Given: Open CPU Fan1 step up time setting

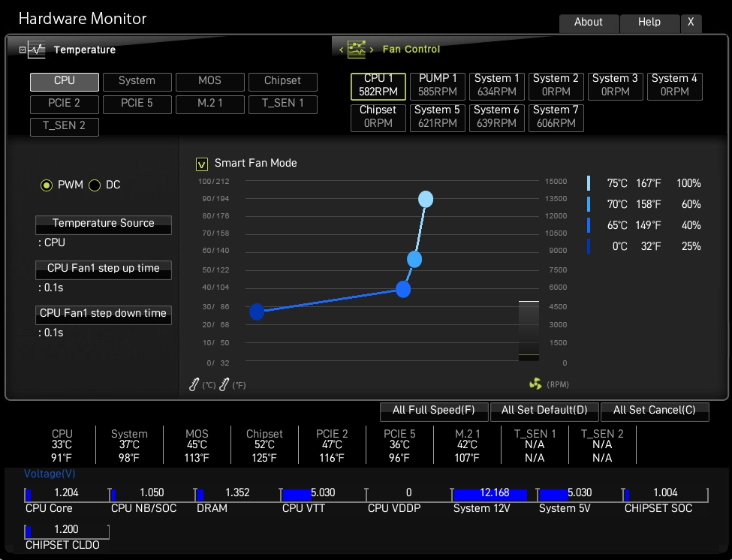Looking at the screenshot, I should (x=103, y=269).
